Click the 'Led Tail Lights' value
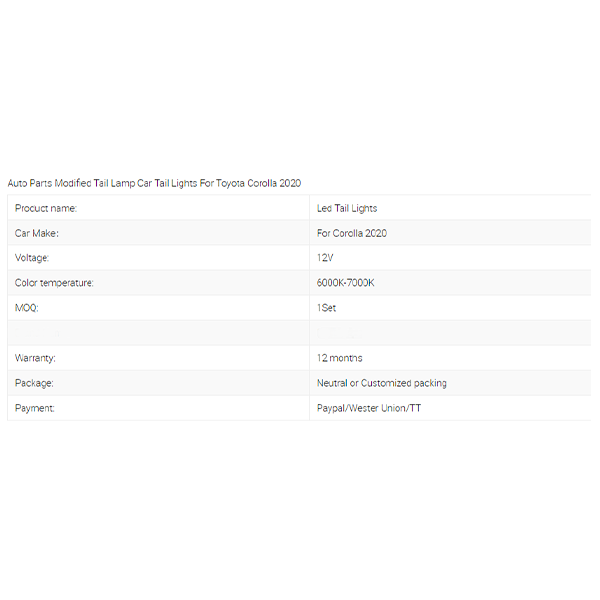Viewport: 600px width, 600px height. click(347, 208)
